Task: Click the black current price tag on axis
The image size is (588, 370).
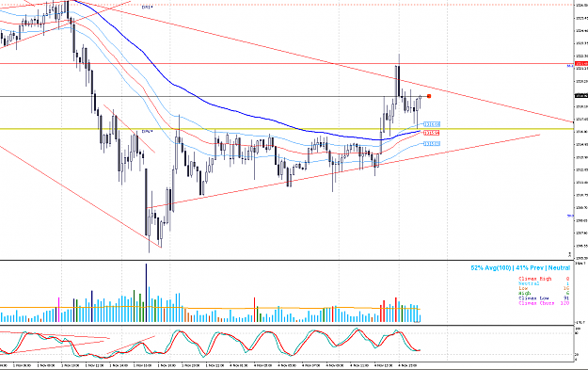Action: pos(581,96)
